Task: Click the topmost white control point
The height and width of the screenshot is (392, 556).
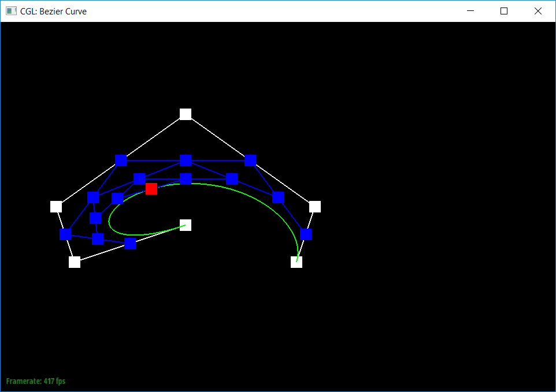Action: tap(186, 114)
